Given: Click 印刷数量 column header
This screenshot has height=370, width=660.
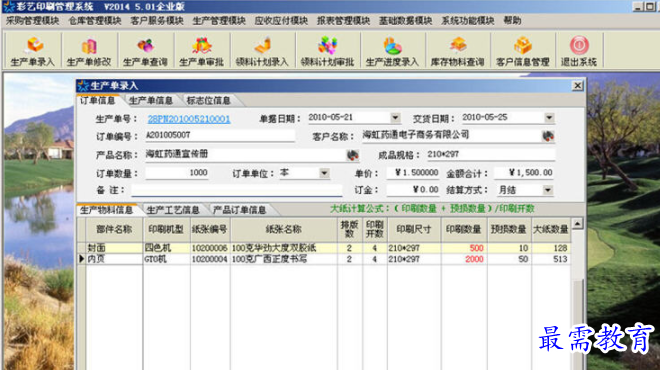Looking at the screenshot, I should pos(464,229).
